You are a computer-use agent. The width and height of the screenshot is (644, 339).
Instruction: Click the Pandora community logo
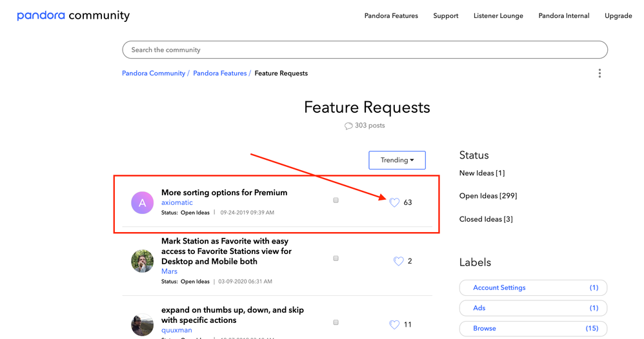(73, 15)
